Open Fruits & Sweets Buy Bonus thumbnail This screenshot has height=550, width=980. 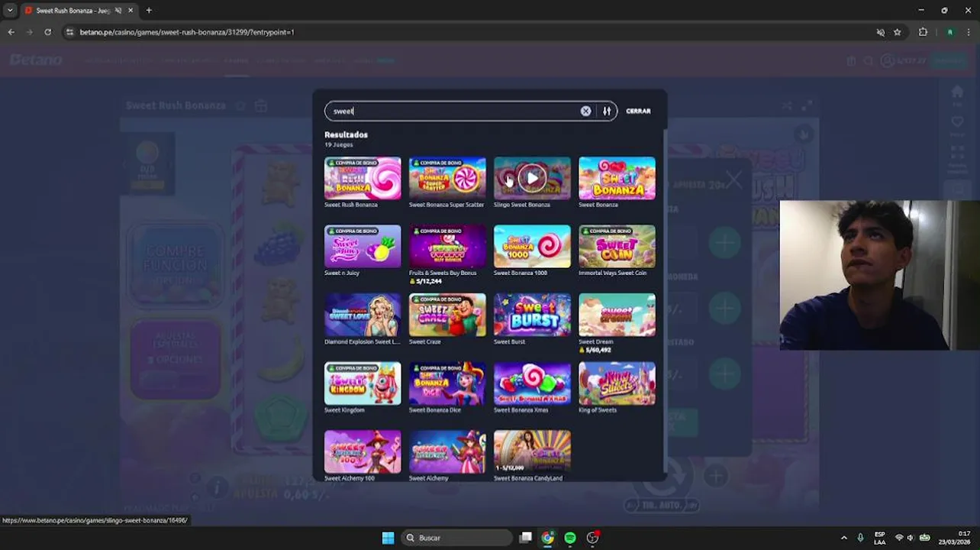[x=447, y=246]
